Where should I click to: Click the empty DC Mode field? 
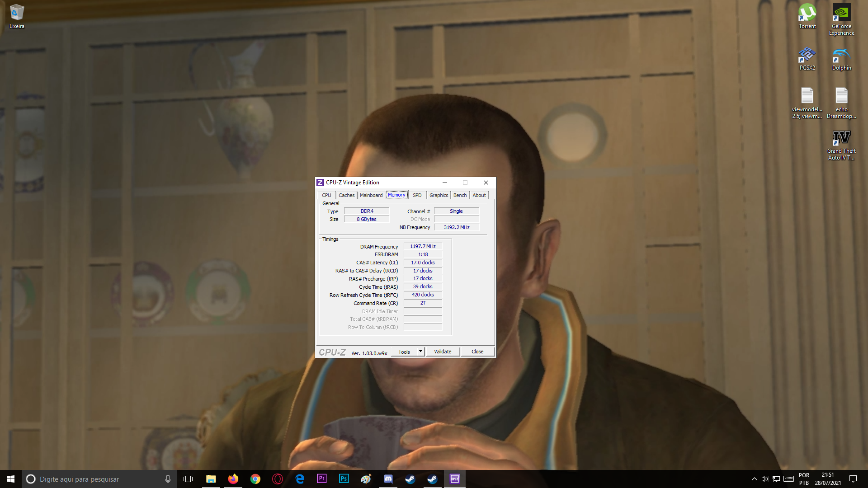pyautogui.click(x=457, y=219)
